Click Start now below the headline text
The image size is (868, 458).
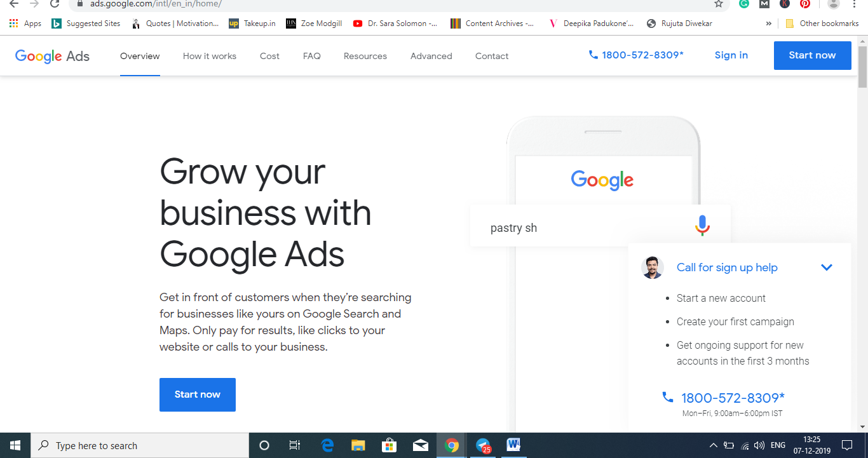click(x=198, y=394)
